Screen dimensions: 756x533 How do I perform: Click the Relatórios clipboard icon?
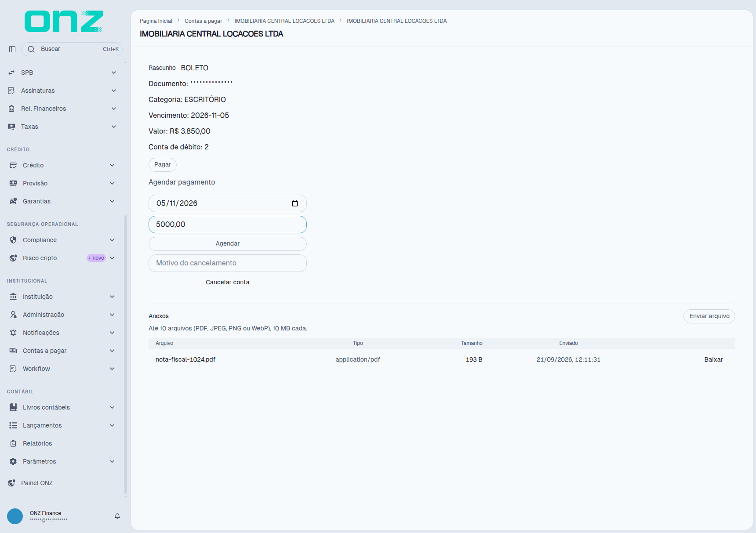click(13, 443)
